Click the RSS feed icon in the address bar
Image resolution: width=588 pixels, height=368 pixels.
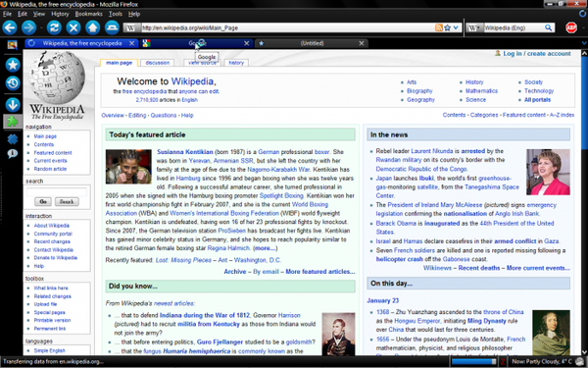(x=438, y=27)
